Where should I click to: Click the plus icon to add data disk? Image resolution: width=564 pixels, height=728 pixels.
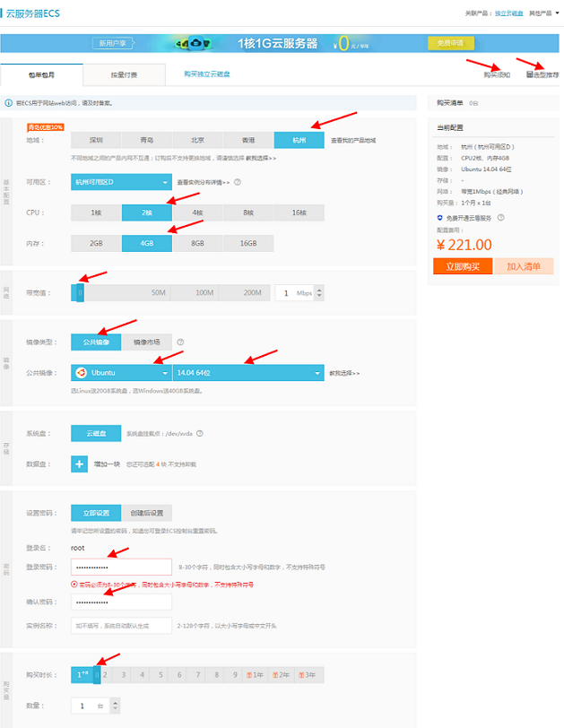tap(79, 464)
